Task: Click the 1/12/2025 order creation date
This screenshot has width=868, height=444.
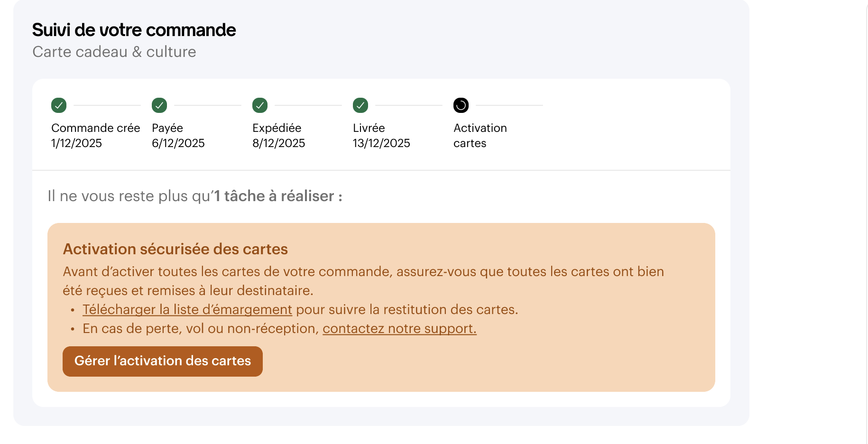Action: click(x=76, y=143)
